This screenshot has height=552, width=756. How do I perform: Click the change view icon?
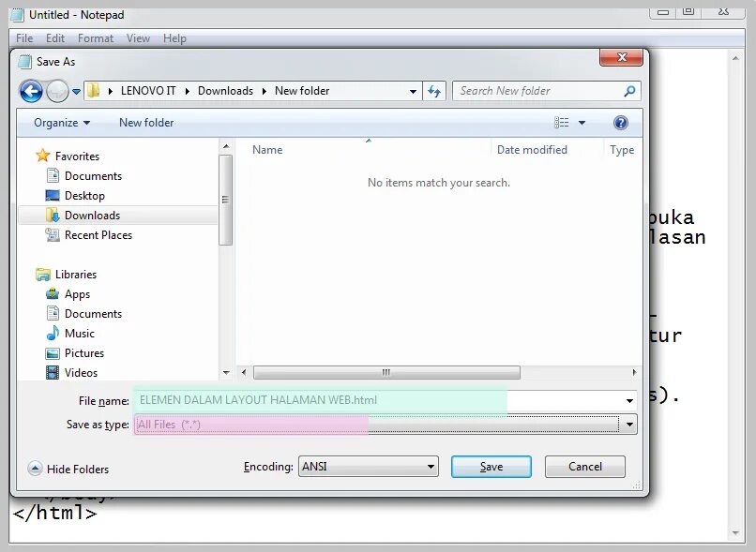coord(561,123)
